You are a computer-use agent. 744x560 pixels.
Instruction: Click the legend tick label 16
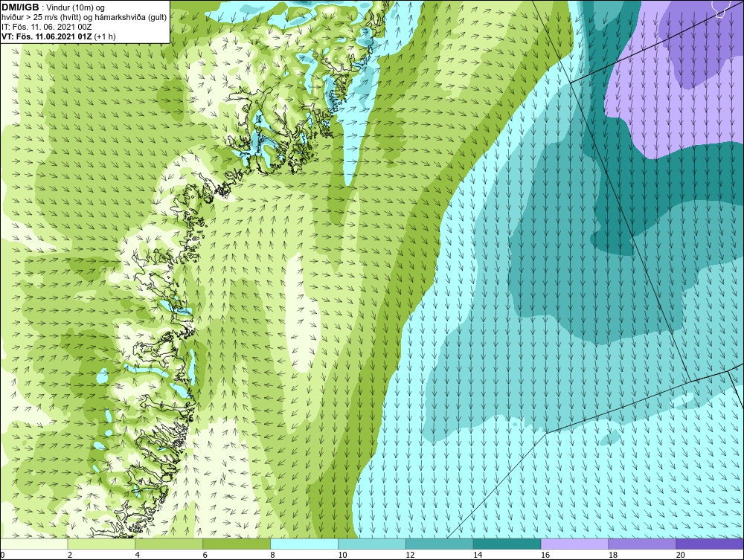tap(545, 555)
